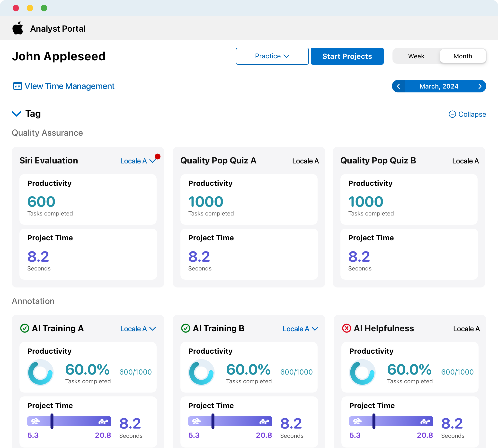The width and height of the screenshot is (498, 448).
Task: Click 8.2 seconds in Siri Evaluation Project Time
Action: click(x=38, y=257)
